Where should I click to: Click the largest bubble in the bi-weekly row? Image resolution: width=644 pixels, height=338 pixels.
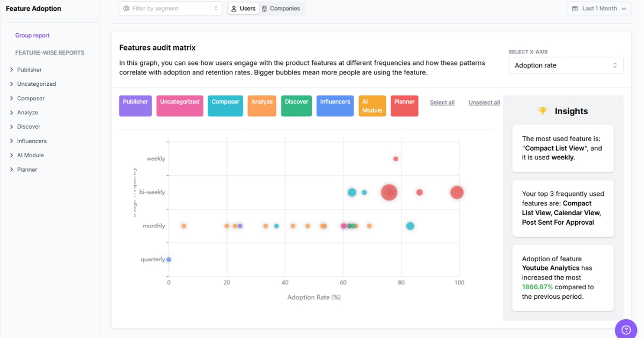[389, 192]
